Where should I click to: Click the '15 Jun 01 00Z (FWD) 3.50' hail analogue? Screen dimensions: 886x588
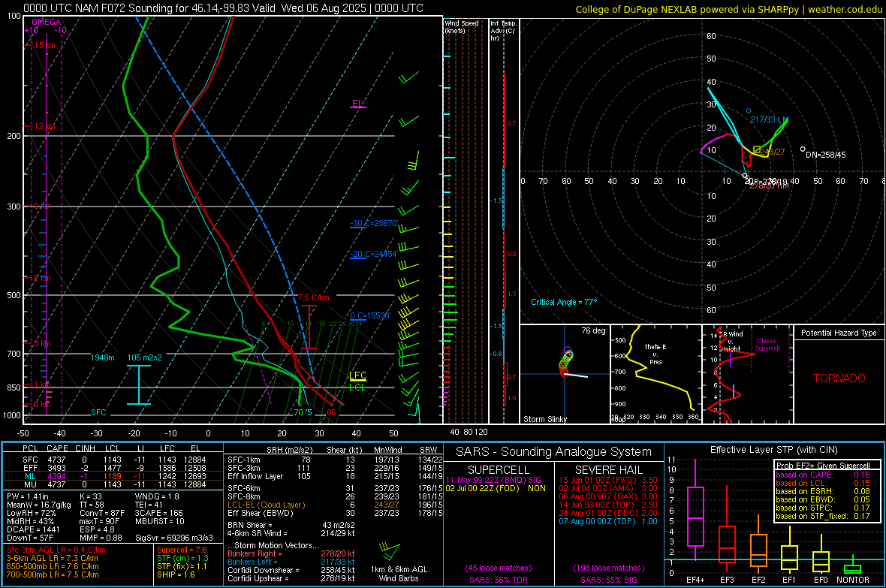[x=608, y=480]
